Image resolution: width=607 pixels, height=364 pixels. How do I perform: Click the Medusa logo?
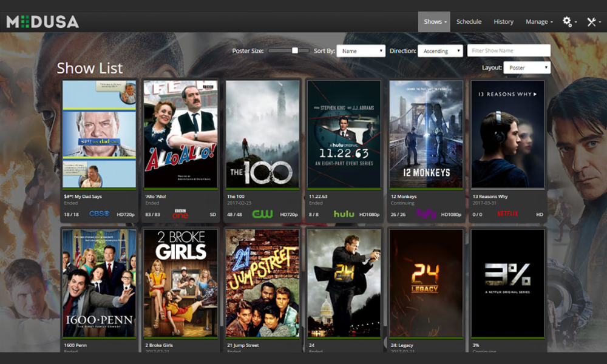[x=42, y=22]
